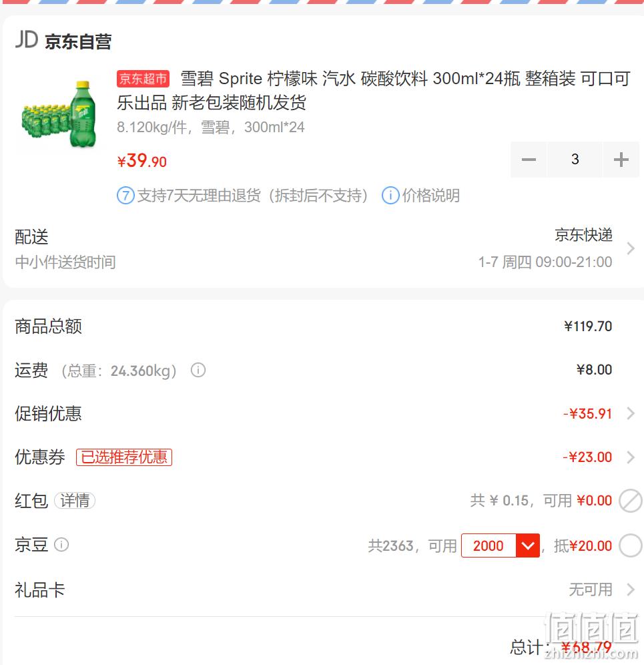Click the 红包 详情 button
Image resolution: width=644 pixels, height=665 pixels.
75,501
